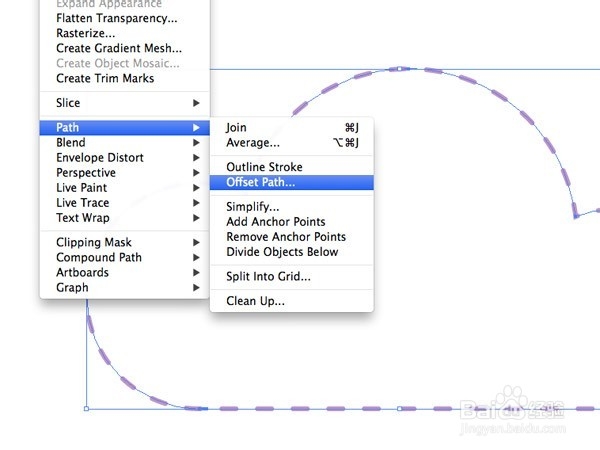Click the highlighted Offset Path command

(x=292, y=183)
